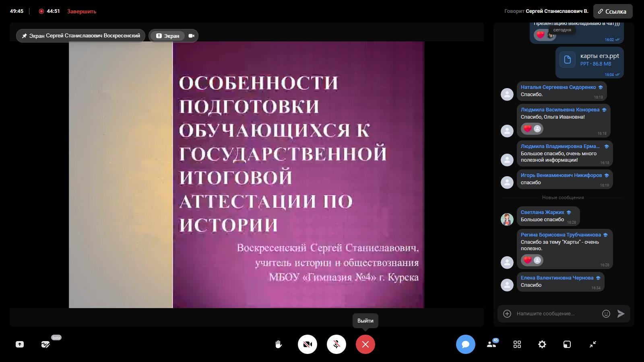Leave the call with red X button

pos(365,344)
